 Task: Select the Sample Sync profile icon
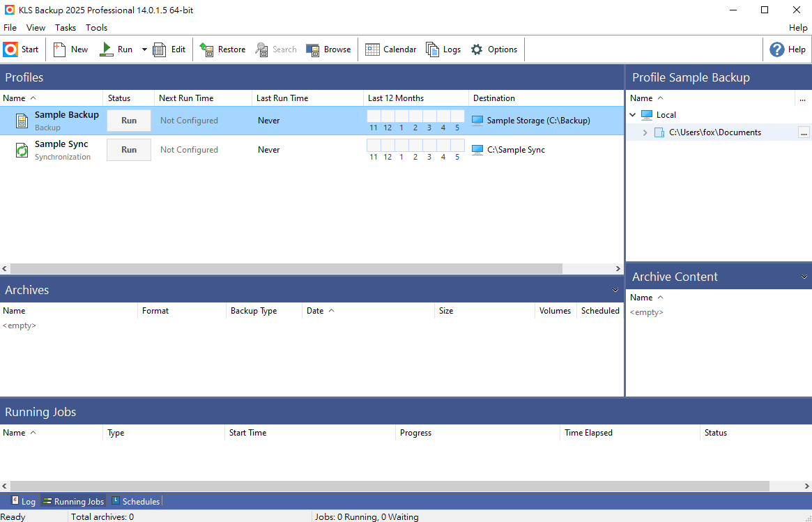[22, 150]
